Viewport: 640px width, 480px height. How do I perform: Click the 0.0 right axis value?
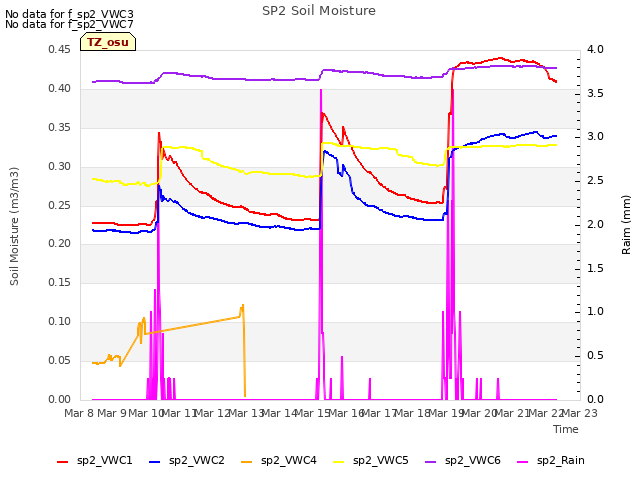coord(596,399)
